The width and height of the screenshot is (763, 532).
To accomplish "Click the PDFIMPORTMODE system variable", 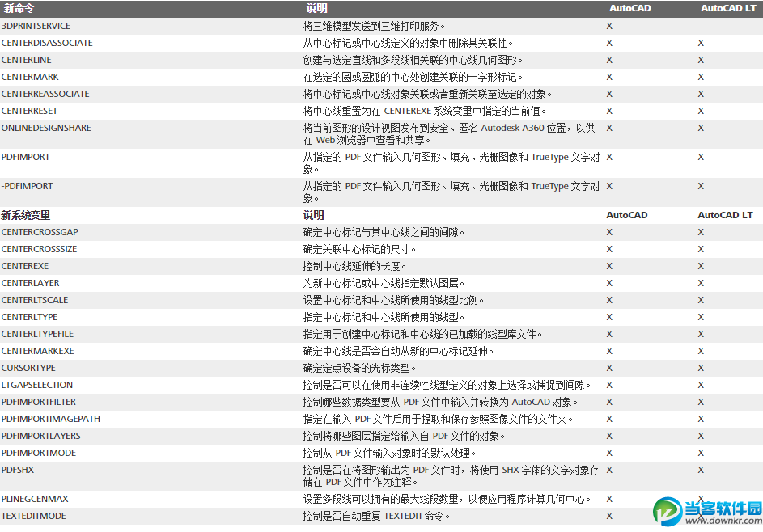I will (x=39, y=454).
